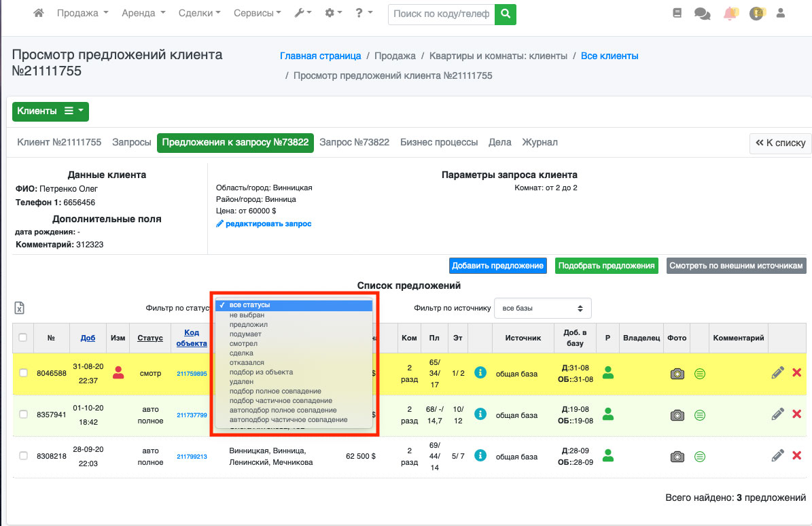Click the green search magnifier button

(x=505, y=14)
